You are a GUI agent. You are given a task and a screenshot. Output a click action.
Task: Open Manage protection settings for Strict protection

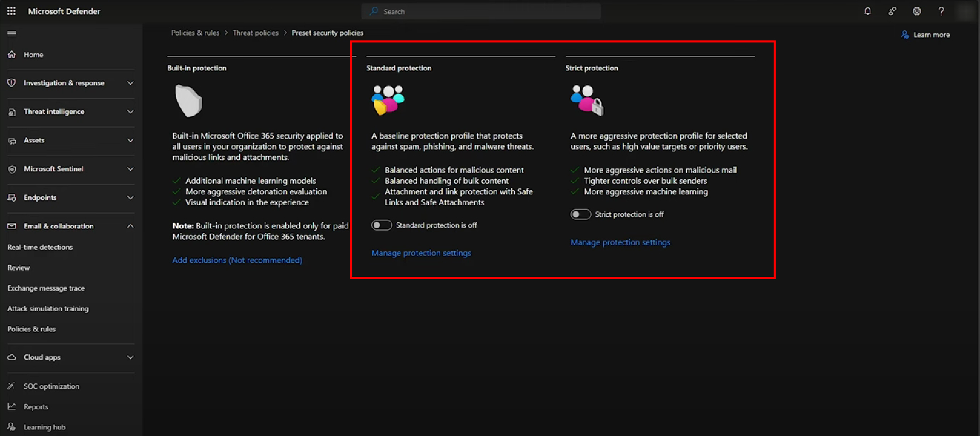pos(620,242)
